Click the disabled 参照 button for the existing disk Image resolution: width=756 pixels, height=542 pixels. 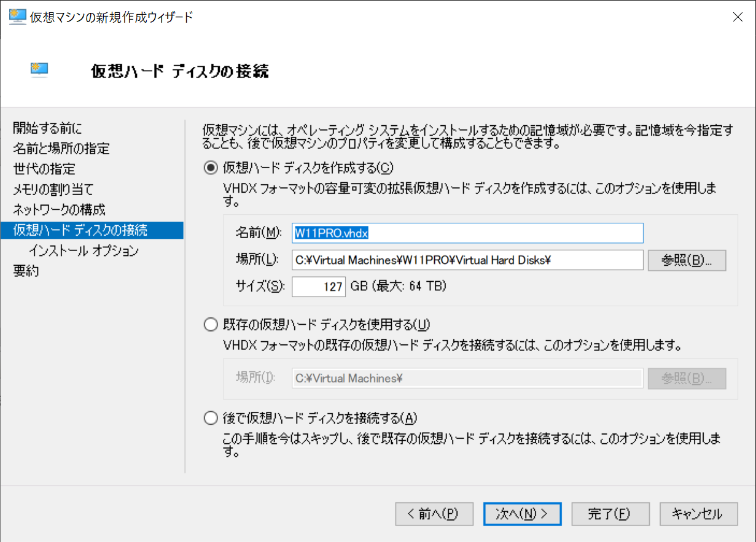pyautogui.click(x=687, y=379)
